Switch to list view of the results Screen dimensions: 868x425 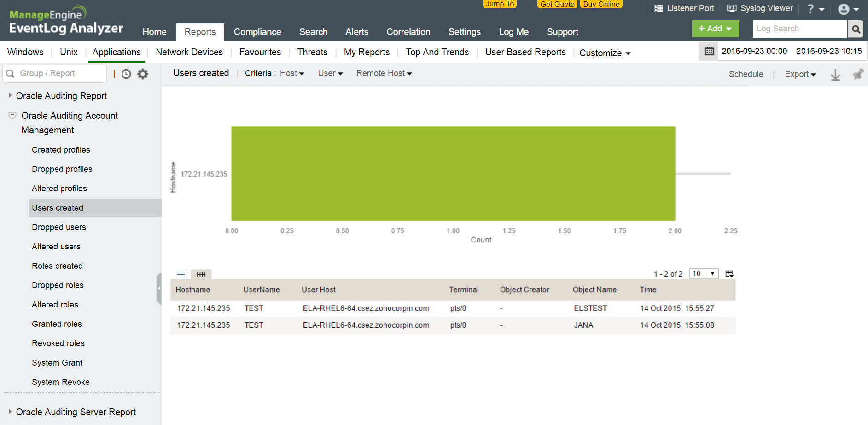point(181,274)
